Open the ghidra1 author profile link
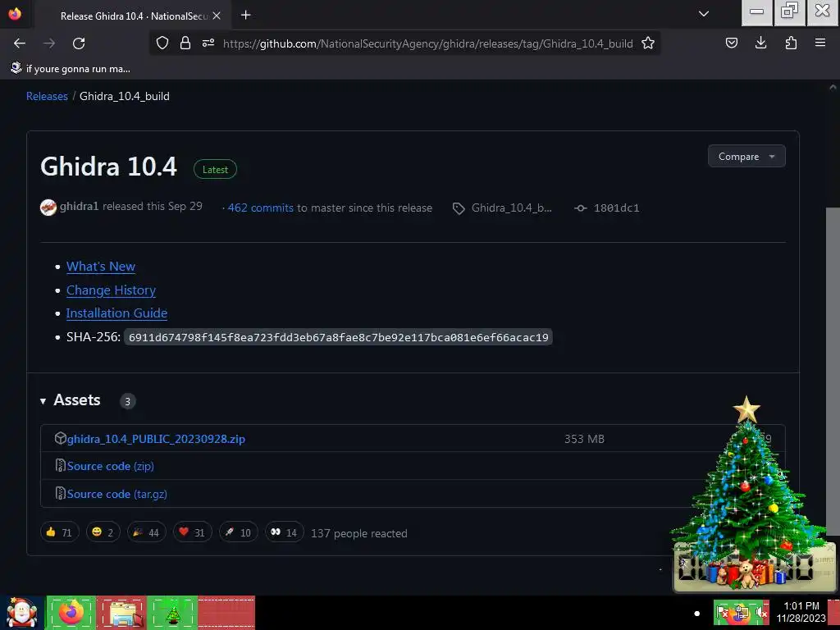This screenshot has height=630, width=840. tap(79, 207)
